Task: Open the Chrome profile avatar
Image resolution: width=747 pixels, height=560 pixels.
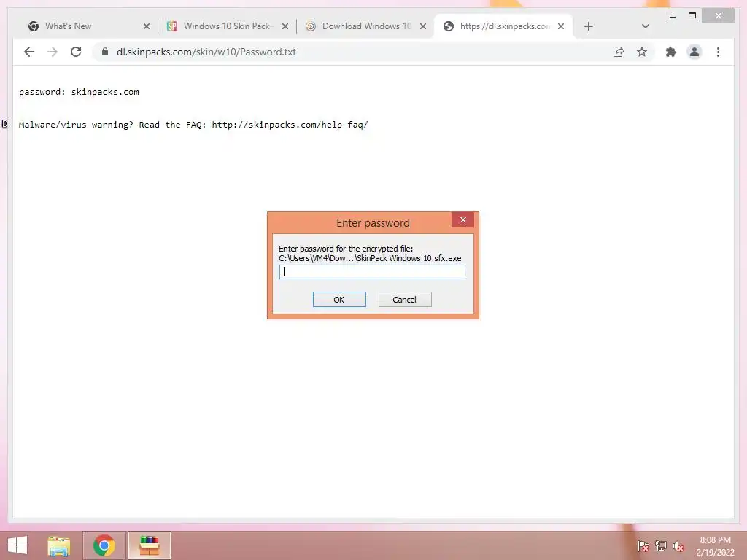Action: pyautogui.click(x=694, y=52)
